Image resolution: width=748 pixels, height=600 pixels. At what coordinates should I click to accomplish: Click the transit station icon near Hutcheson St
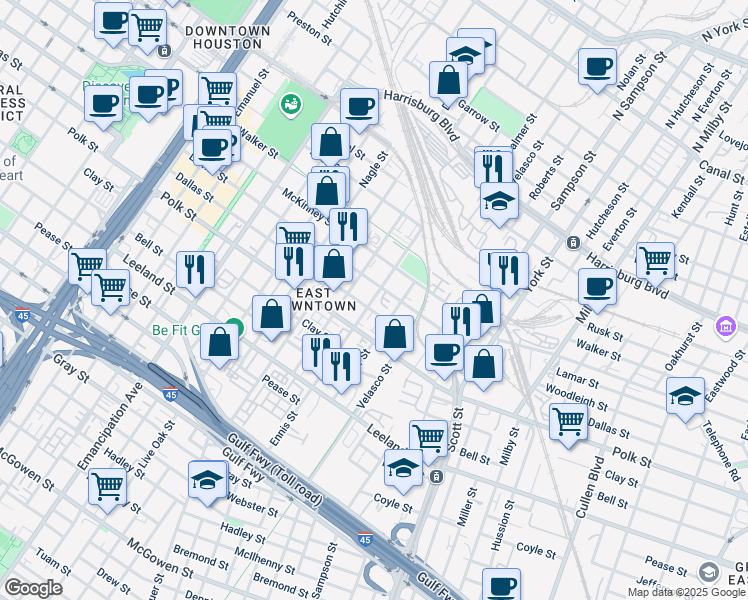click(x=573, y=243)
